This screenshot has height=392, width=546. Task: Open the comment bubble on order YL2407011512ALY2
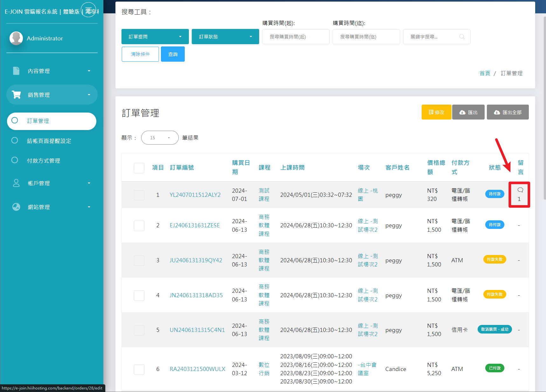[520, 190]
